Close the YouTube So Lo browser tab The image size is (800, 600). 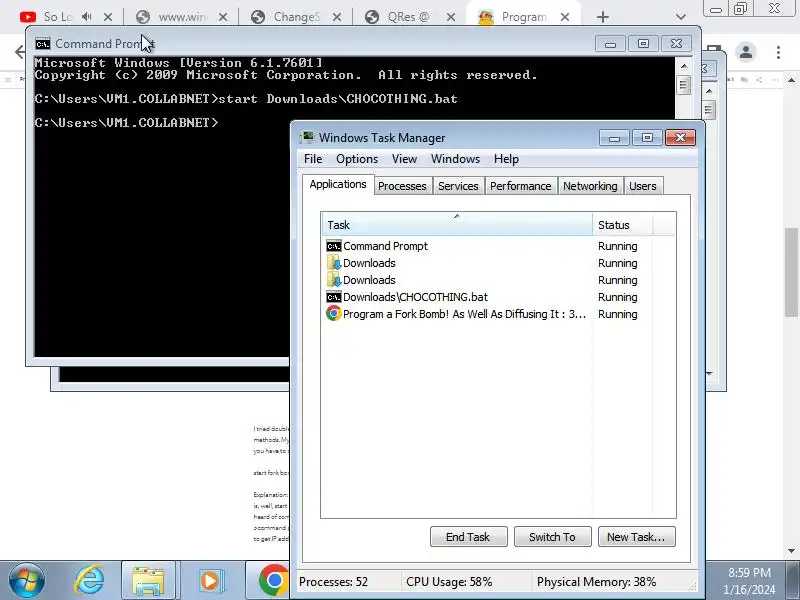[108, 17]
